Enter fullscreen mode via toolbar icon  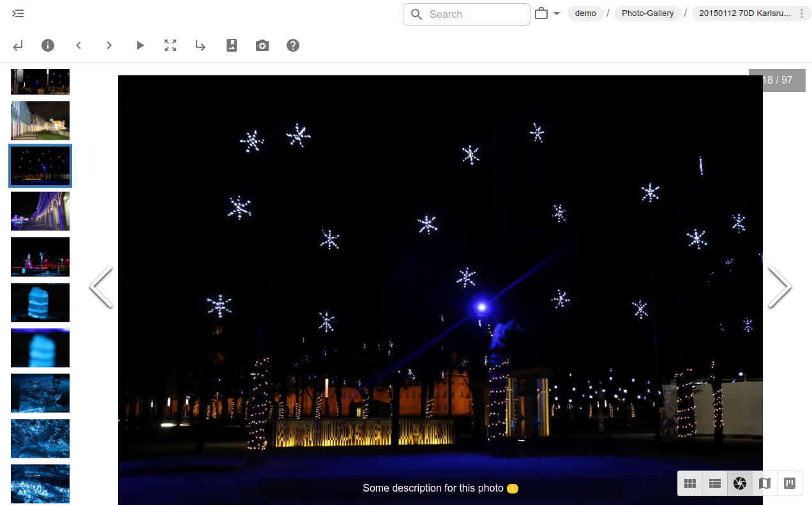170,45
